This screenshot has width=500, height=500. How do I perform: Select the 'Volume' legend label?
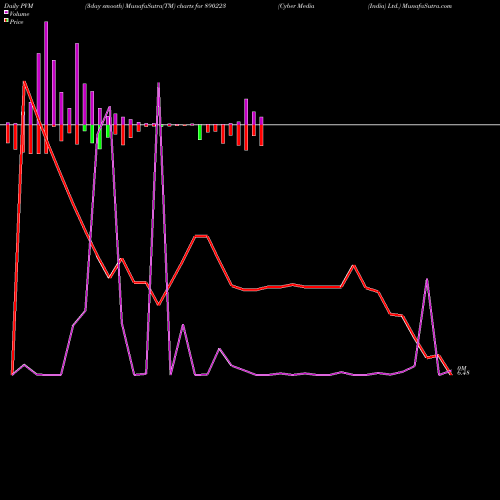(x=19, y=14)
